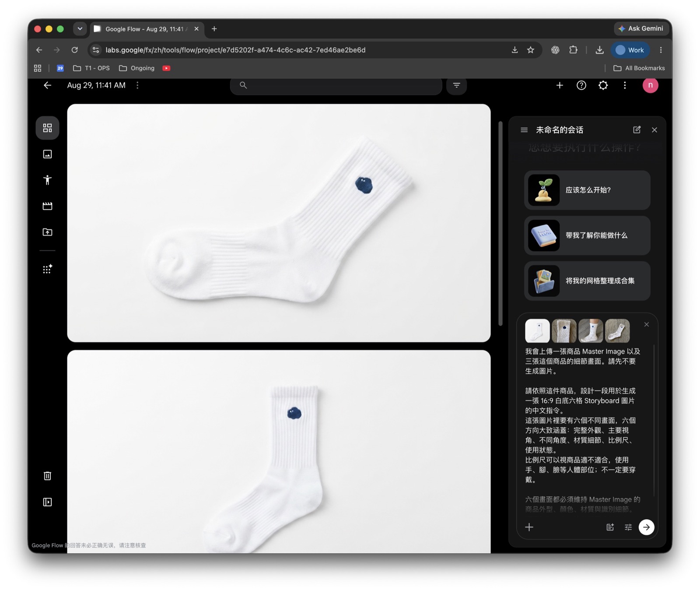Close the chat panel
This screenshot has width=700, height=590.
click(x=654, y=130)
